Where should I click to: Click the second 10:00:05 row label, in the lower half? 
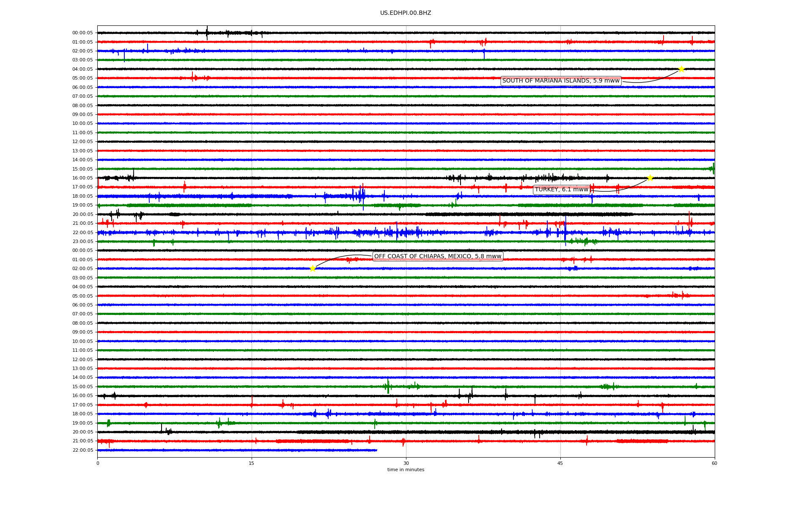(x=82, y=342)
